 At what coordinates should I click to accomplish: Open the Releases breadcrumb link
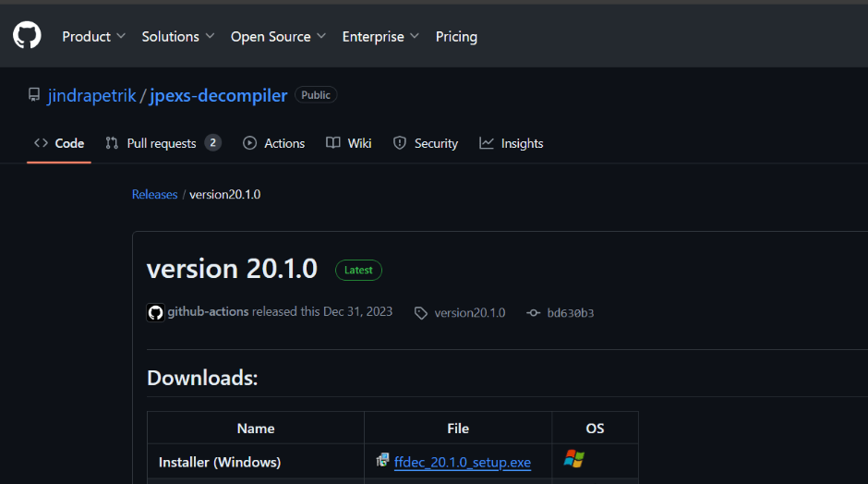point(154,194)
